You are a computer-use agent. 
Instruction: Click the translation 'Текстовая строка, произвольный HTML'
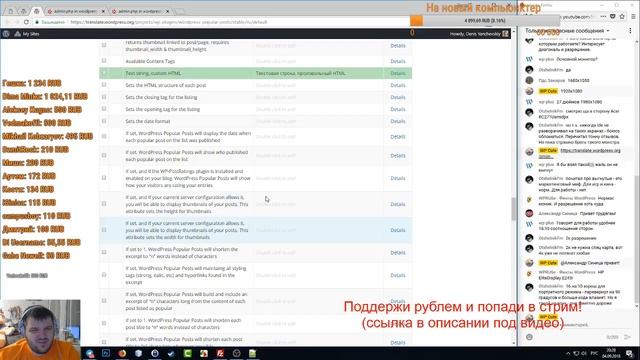tap(300, 73)
